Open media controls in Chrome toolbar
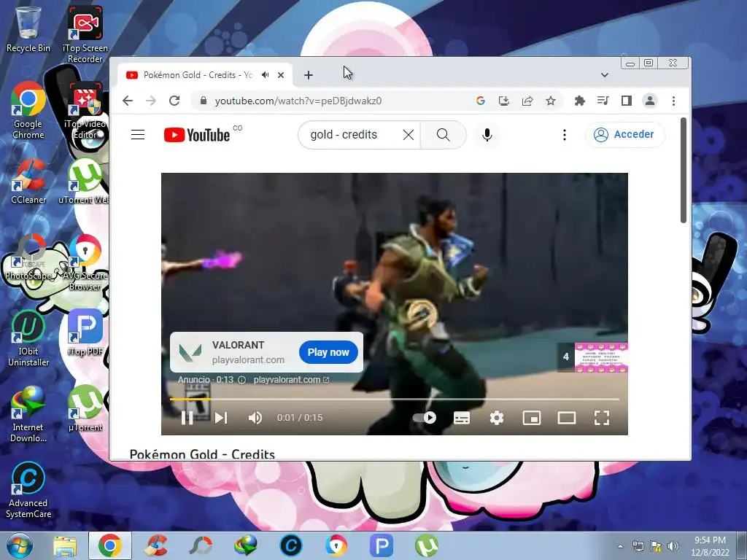The width and height of the screenshot is (747, 560). click(x=603, y=101)
